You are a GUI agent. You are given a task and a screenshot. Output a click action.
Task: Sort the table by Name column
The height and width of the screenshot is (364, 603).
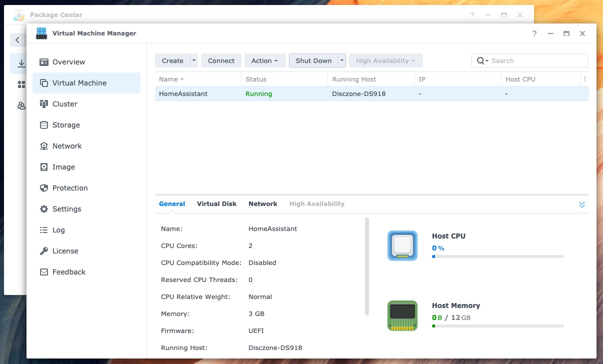pyautogui.click(x=198, y=79)
